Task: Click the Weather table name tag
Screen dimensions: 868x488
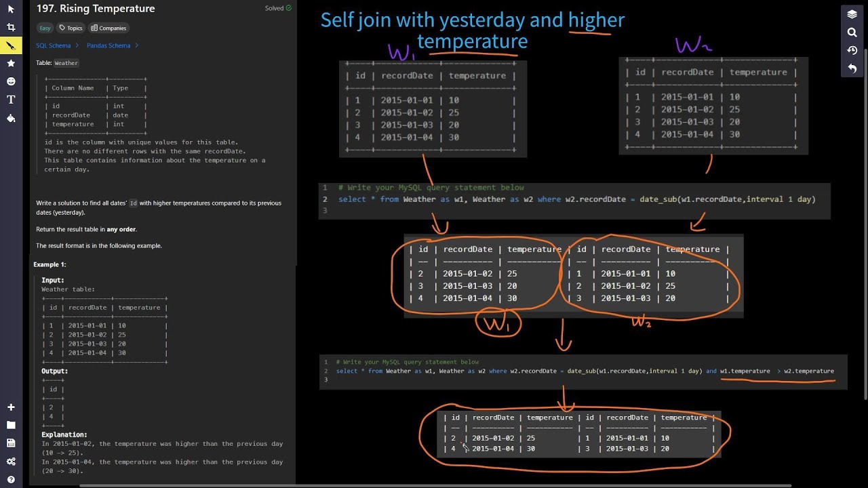Action: tap(66, 63)
